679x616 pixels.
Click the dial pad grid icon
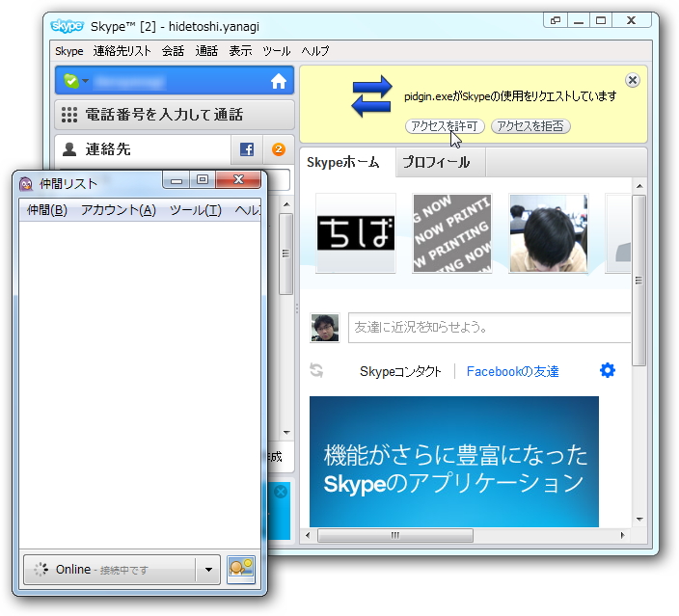[69, 115]
